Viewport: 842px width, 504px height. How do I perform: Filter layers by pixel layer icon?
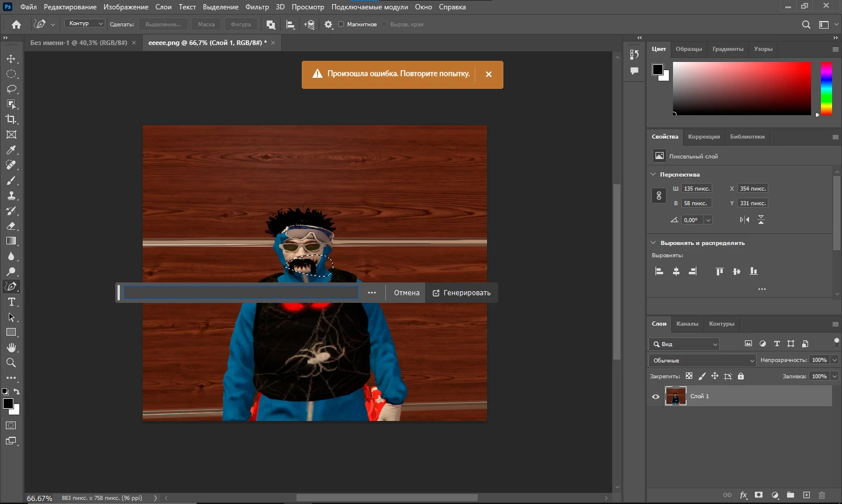(x=748, y=344)
